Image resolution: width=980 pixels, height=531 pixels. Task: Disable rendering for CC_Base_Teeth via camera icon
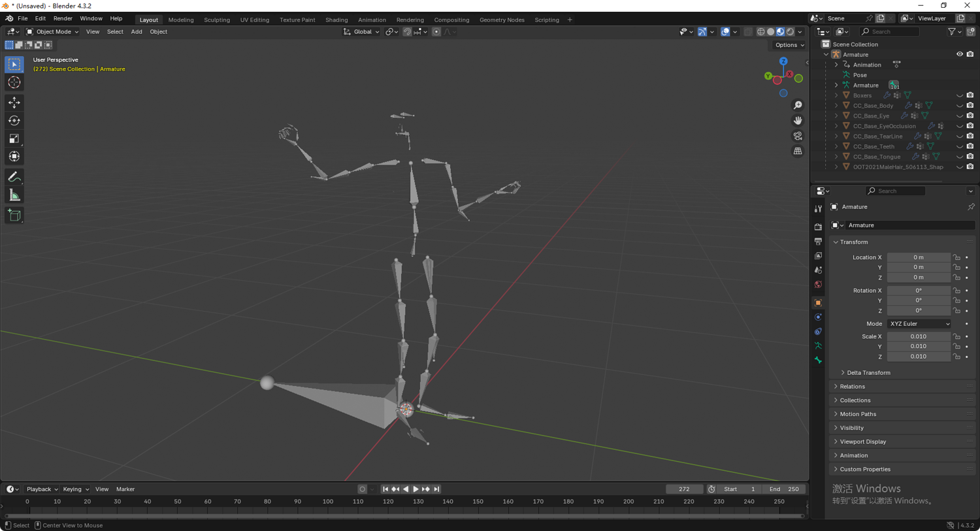tap(970, 146)
